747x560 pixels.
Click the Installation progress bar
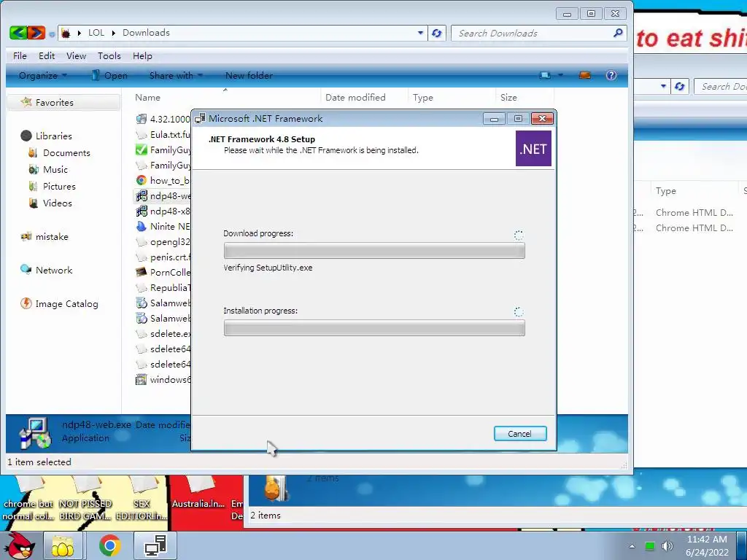point(374,327)
